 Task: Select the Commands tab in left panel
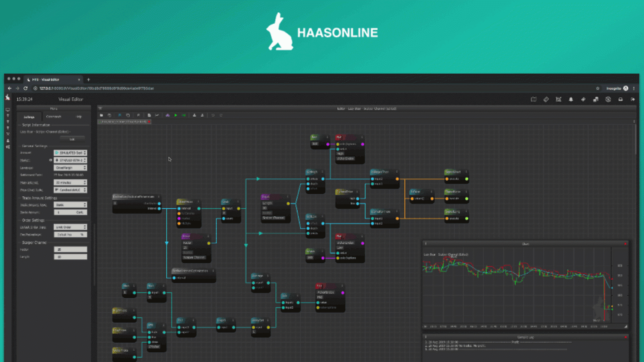[54, 117]
